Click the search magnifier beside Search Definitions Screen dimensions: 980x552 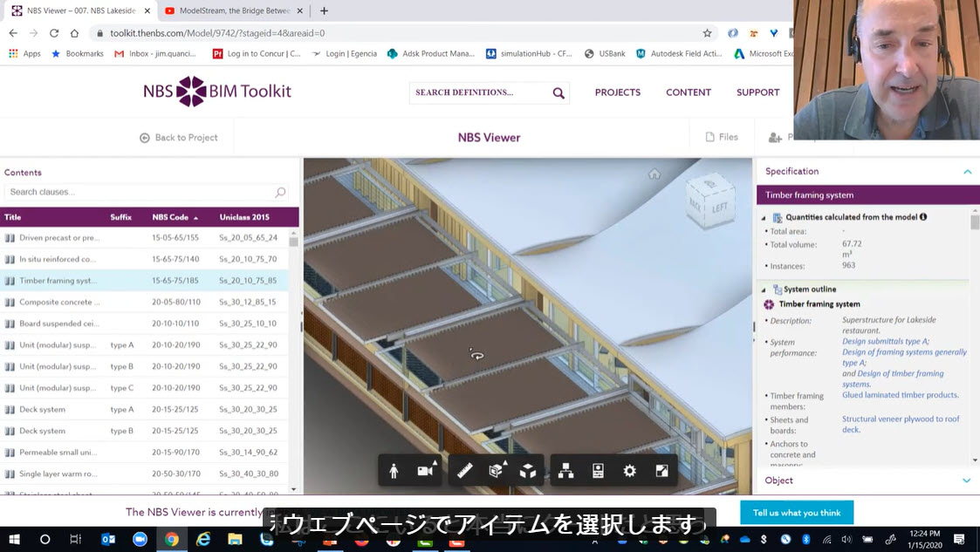(x=559, y=93)
